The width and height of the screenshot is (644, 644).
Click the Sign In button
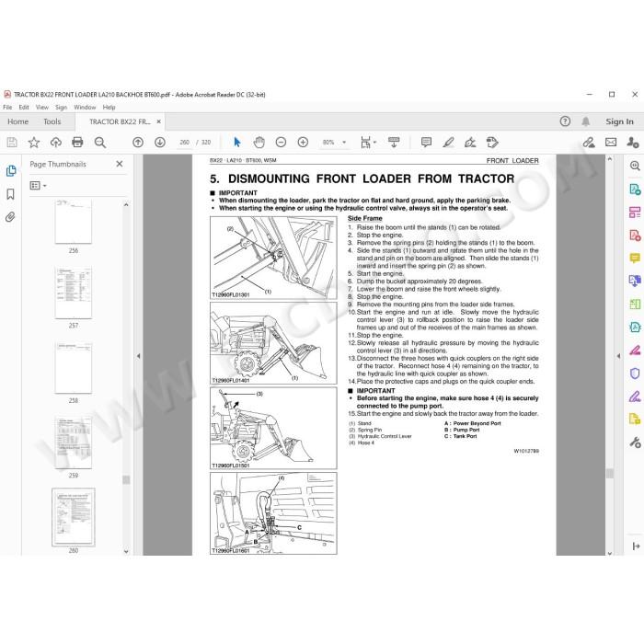[619, 121]
